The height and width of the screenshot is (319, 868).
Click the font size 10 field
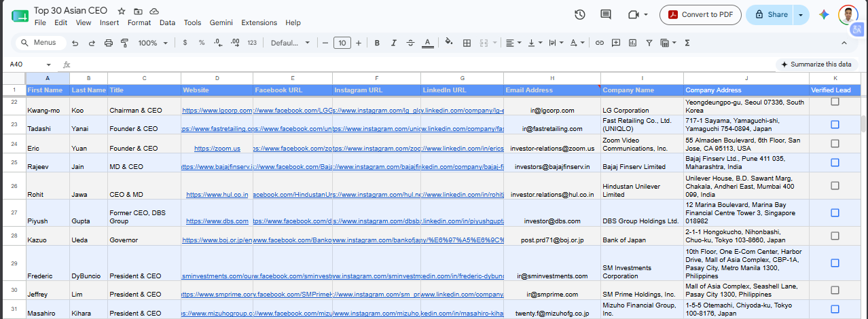coord(342,43)
